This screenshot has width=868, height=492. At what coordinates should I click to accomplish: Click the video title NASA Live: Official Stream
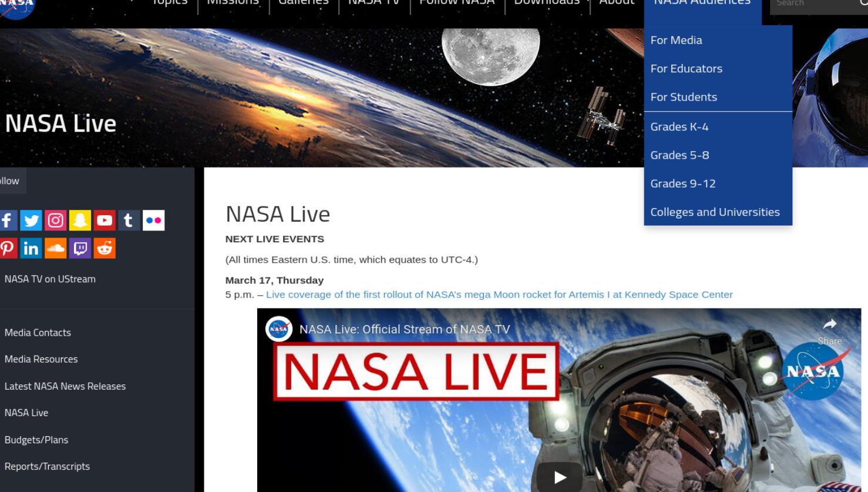tap(405, 329)
